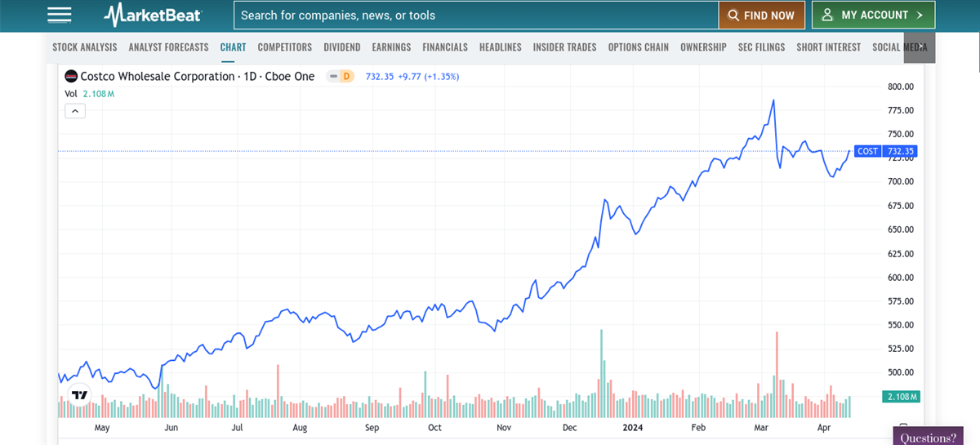The height and width of the screenshot is (445, 980).
Task: Select the Insider Trades tab
Action: point(564,47)
